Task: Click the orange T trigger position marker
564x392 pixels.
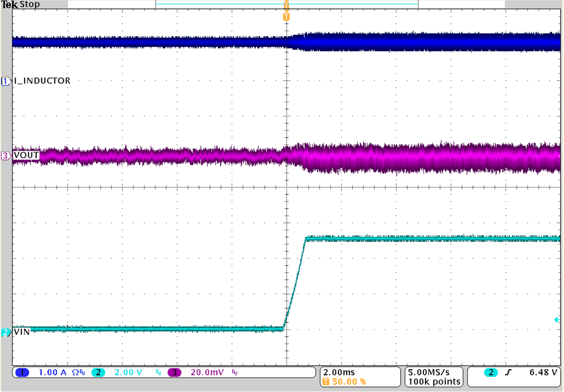Action: (286, 16)
